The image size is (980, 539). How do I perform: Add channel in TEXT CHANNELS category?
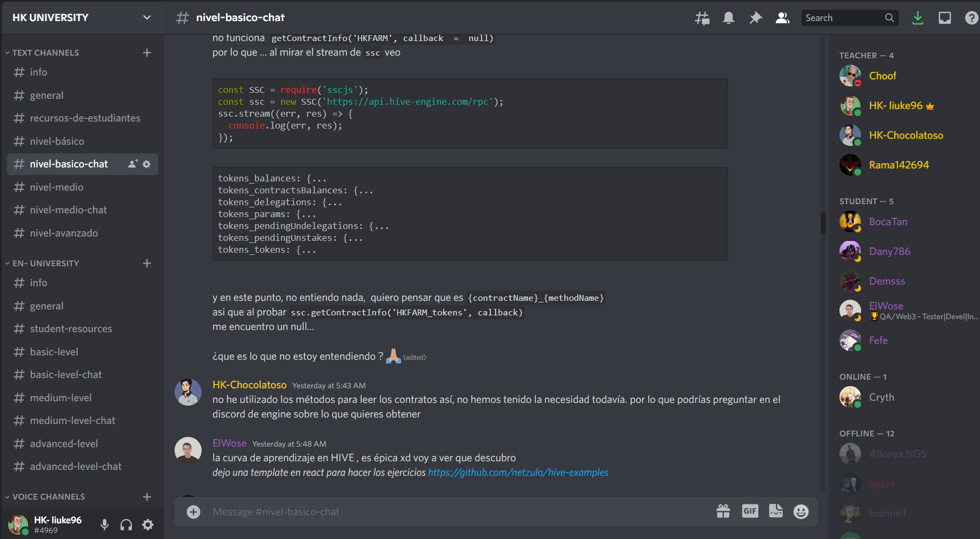(x=147, y=52)
